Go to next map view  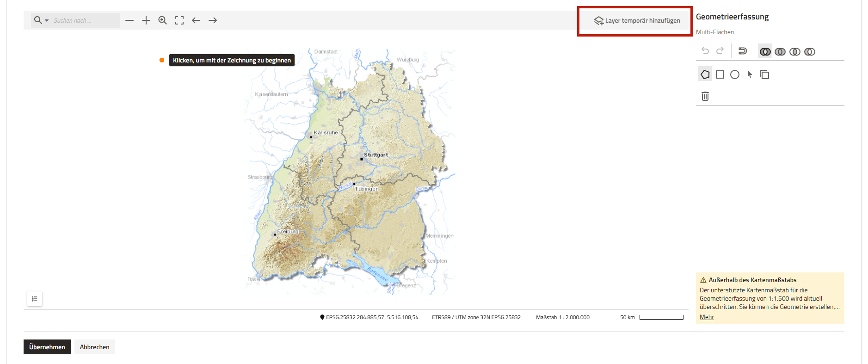tap(213, 20)
